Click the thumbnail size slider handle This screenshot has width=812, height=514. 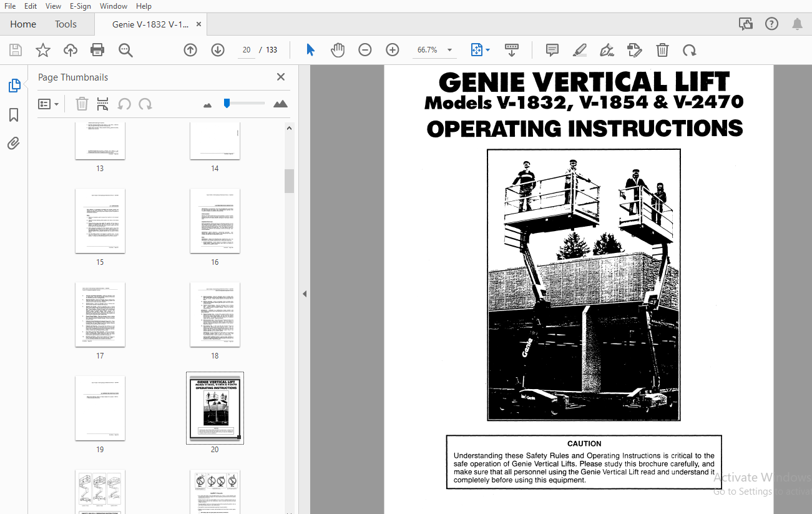tap(227, 103)
